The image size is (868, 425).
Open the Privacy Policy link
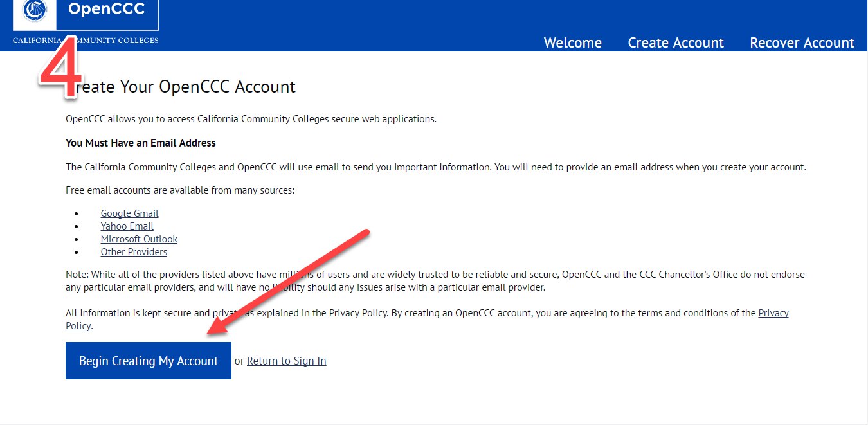pos(773,313)
